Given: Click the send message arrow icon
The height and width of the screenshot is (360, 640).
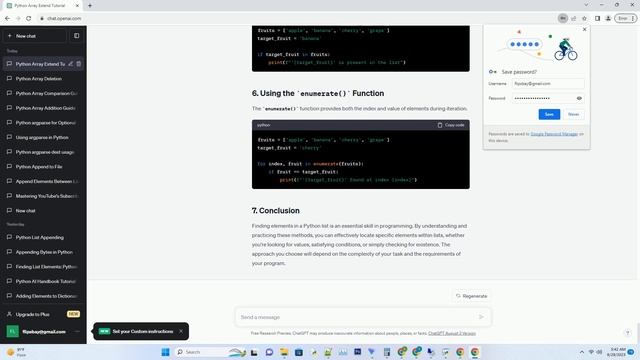Looking at the screenshot, I should pyautogui.click(x=481, y=317).
